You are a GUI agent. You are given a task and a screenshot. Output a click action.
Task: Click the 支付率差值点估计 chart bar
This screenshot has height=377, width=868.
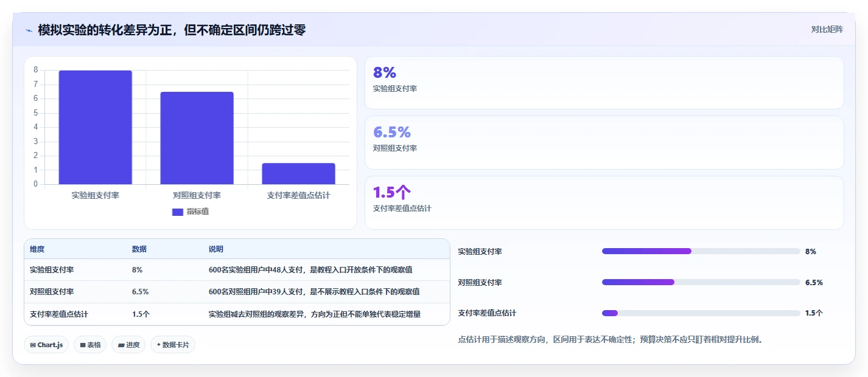tap(298, 173)
